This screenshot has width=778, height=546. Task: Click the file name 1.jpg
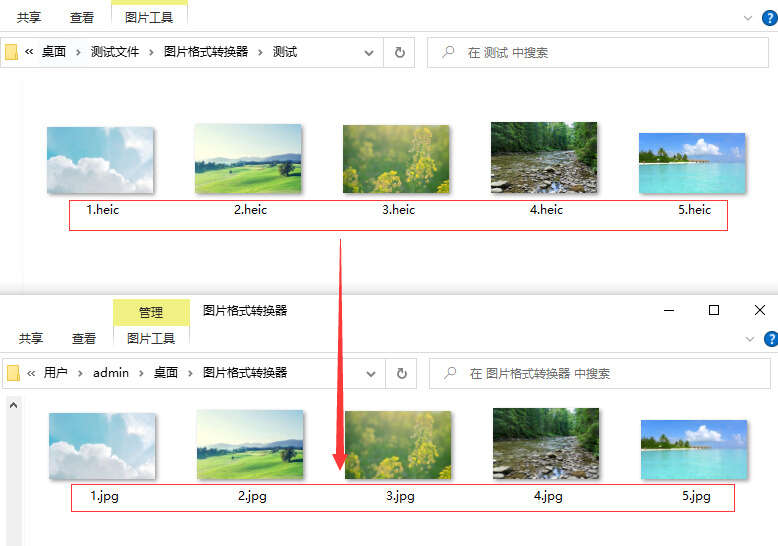point(104,496)
